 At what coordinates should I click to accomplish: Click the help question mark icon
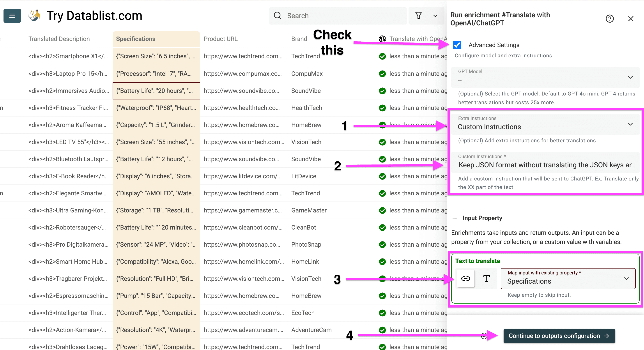[x=610, y=18]
